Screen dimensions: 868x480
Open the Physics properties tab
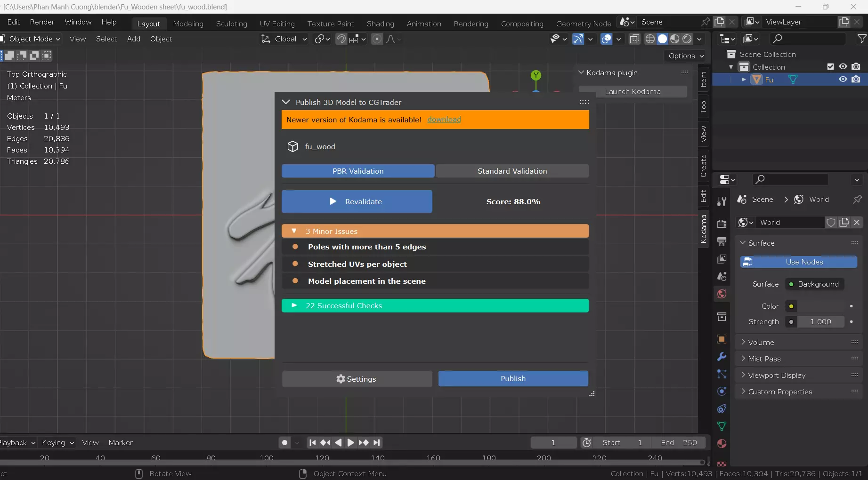pos(722,391)
